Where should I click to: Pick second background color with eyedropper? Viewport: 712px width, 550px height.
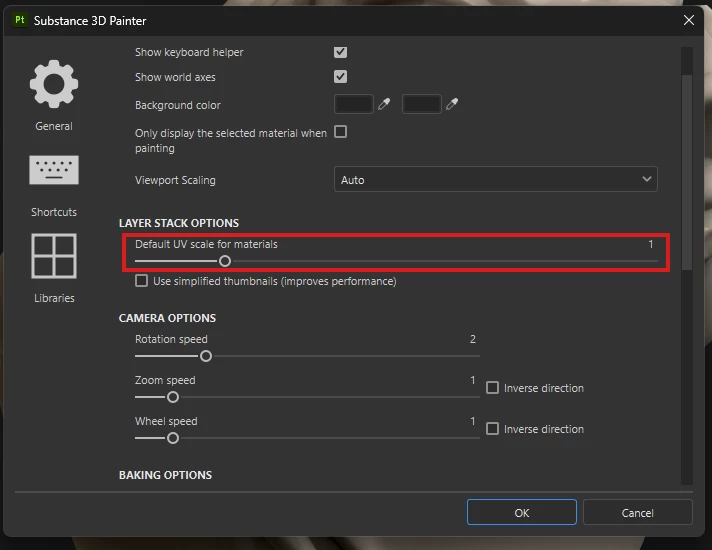click(452, 104)
